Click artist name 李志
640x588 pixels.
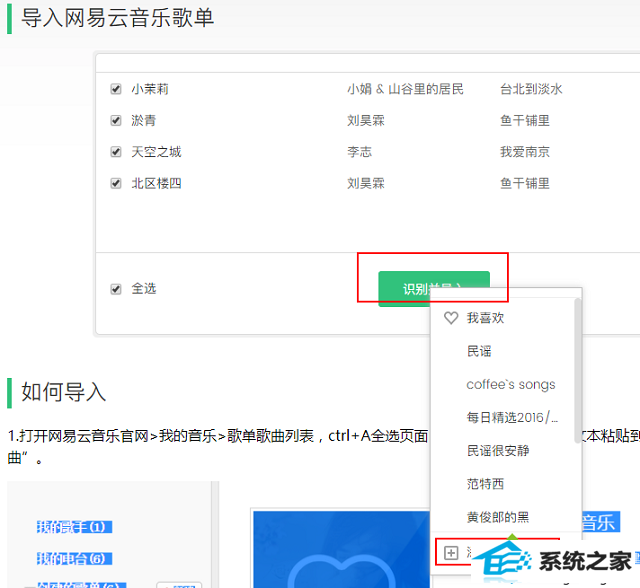(360, 152)
